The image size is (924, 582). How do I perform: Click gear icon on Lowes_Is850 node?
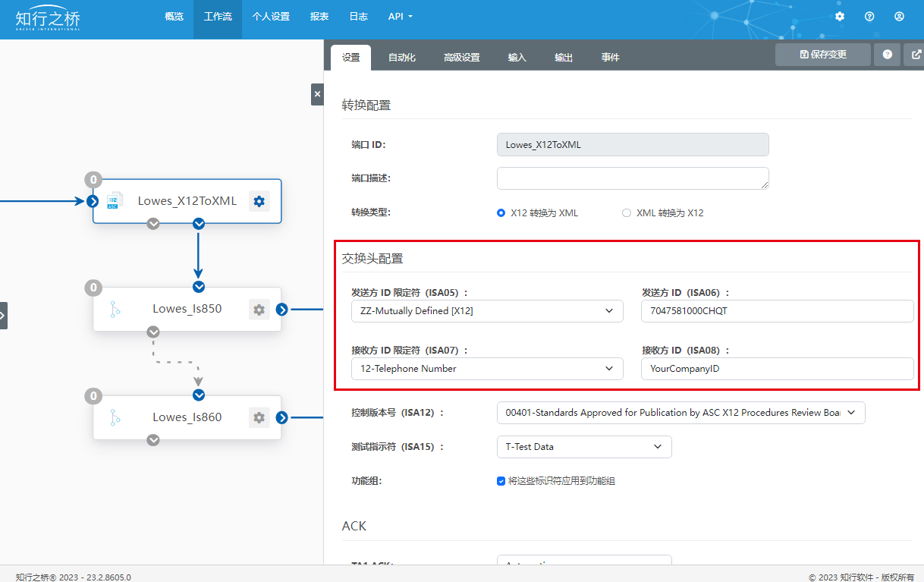click(x=259, y=310)
